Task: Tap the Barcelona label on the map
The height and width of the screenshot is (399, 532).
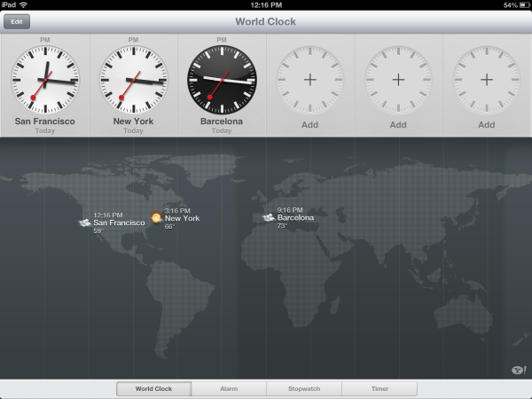Action: tap(295, 217)
